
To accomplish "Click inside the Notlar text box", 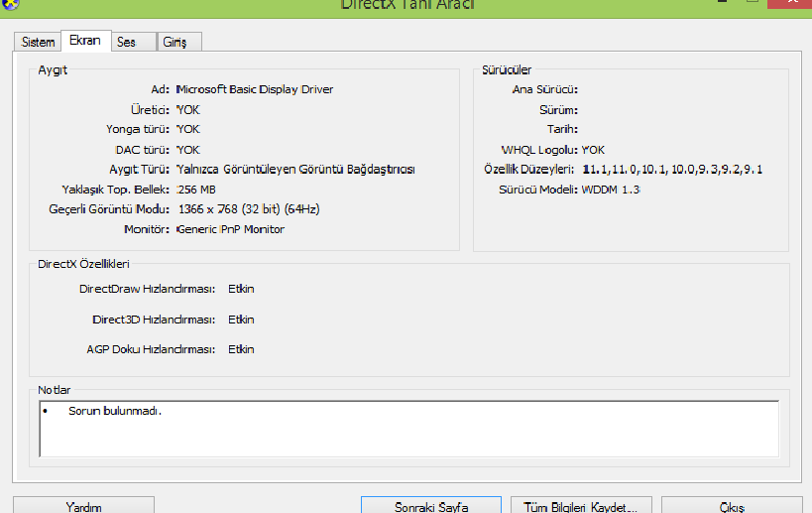I will (408, 429).
